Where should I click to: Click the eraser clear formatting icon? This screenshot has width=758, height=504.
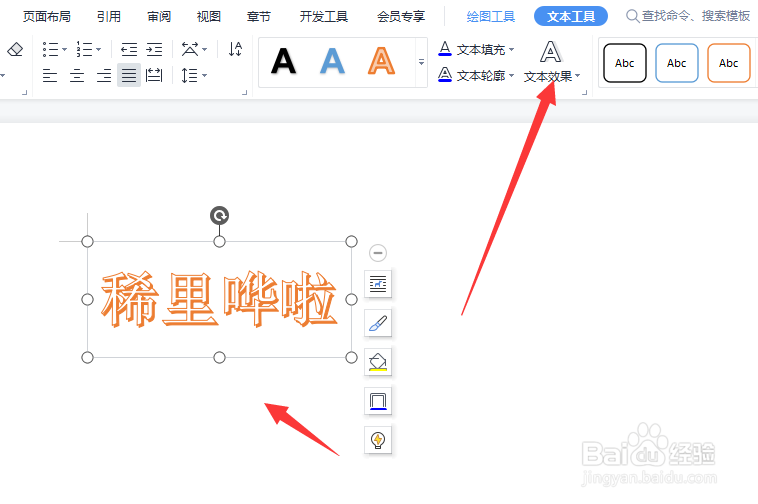pos(15,49)
